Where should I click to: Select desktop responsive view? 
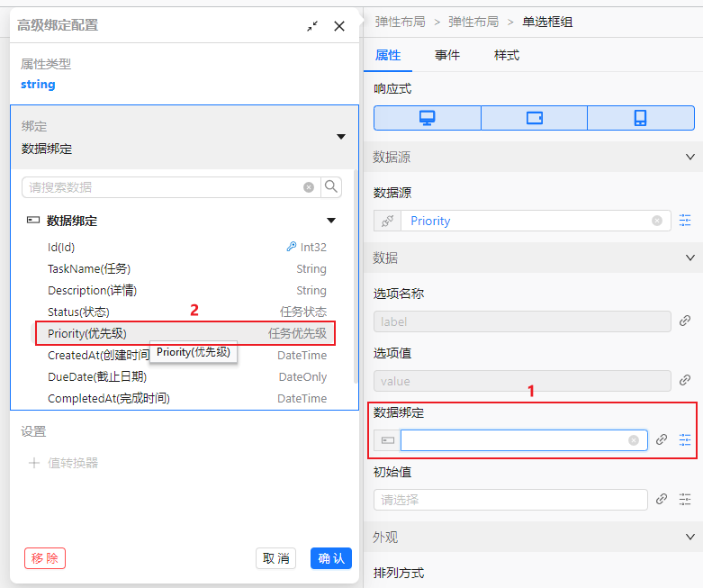(428, 118)
